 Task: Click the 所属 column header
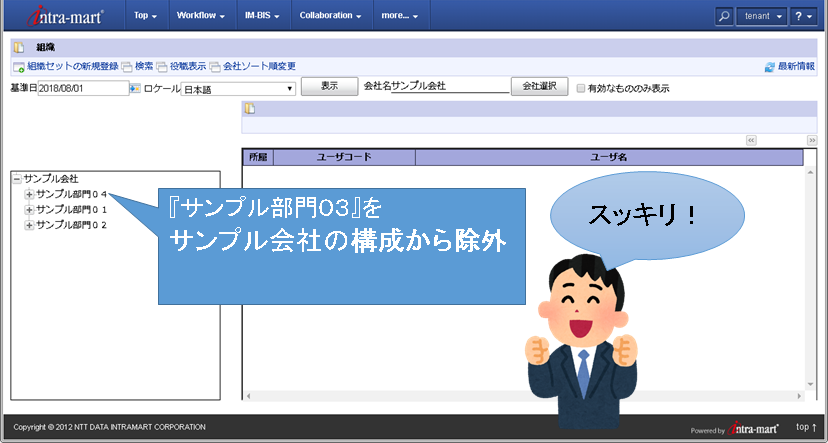(x=258, y=157)
